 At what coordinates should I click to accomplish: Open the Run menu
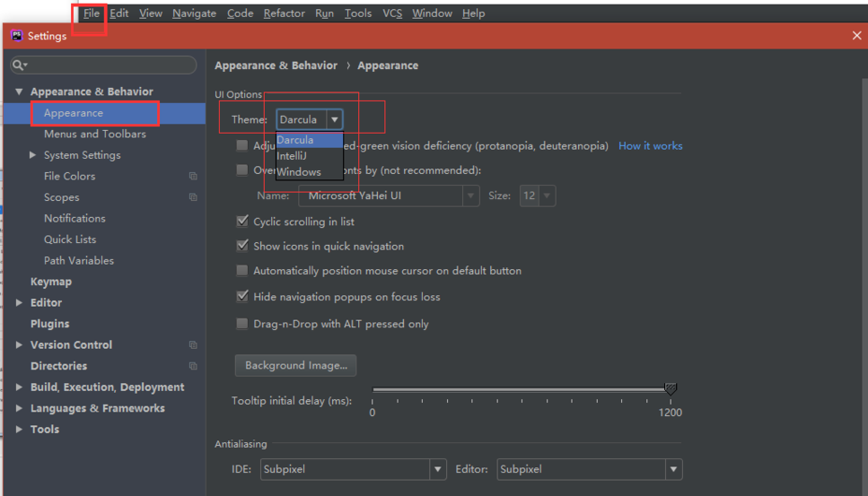pyautogui.click(x=324, y=13)
